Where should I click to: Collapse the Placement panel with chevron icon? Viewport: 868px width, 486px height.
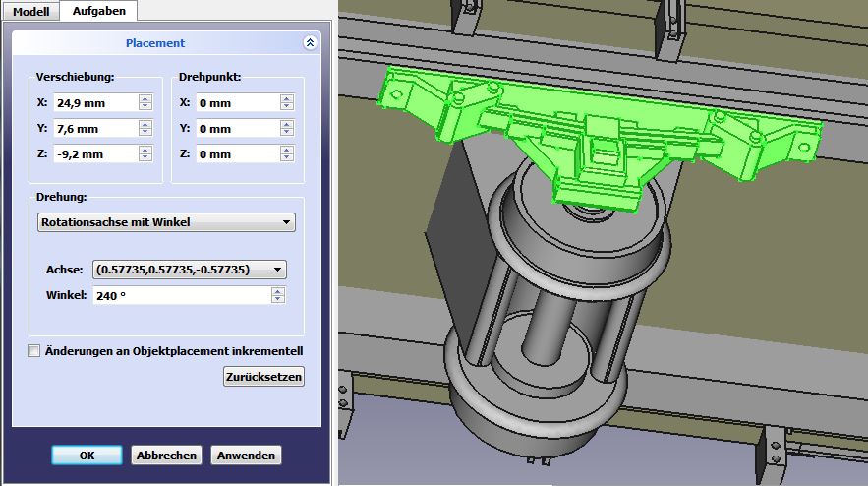pos(310,43)
